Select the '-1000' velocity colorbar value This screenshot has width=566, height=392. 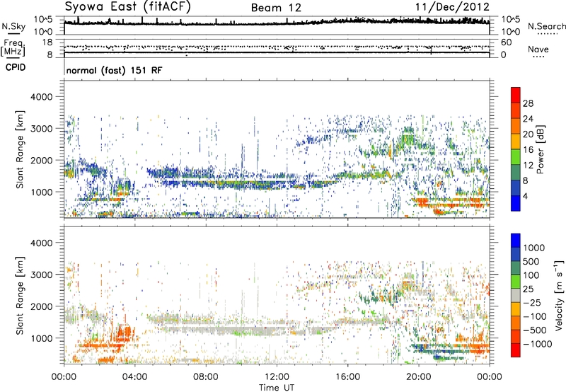[x=538, y=344]
